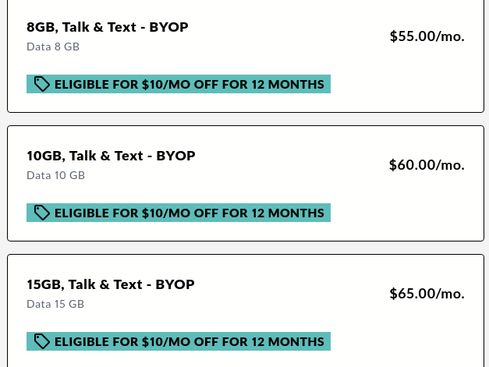
Task: Click the 12 MONTHS text in the 8GB plan banner
Action: point(288,84)
